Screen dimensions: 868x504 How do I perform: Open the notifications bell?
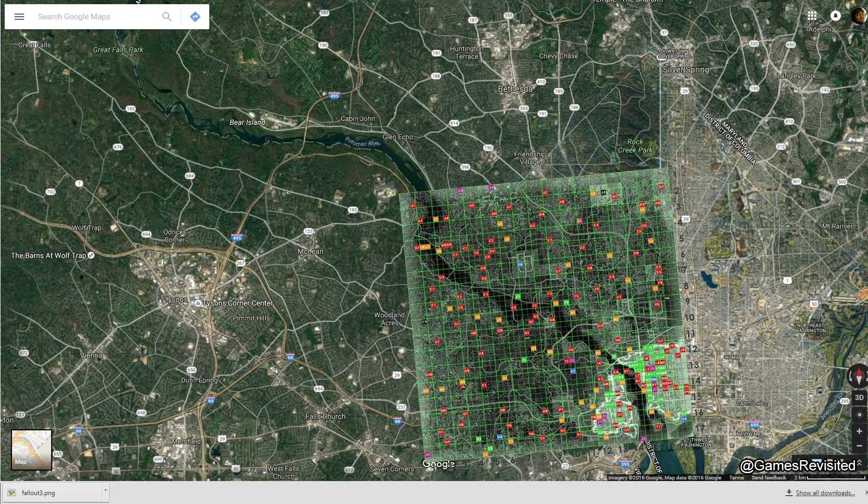(835, 16)
